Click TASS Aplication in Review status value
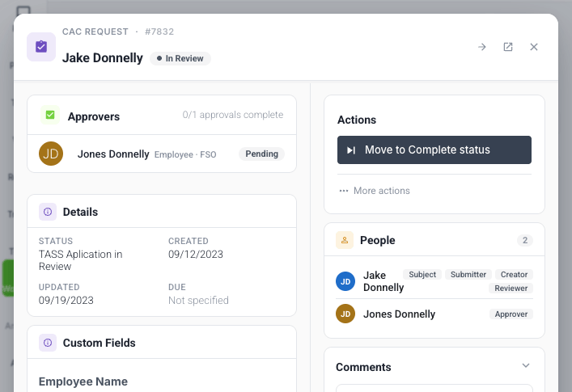572x392 pixels. coord(81,260)
